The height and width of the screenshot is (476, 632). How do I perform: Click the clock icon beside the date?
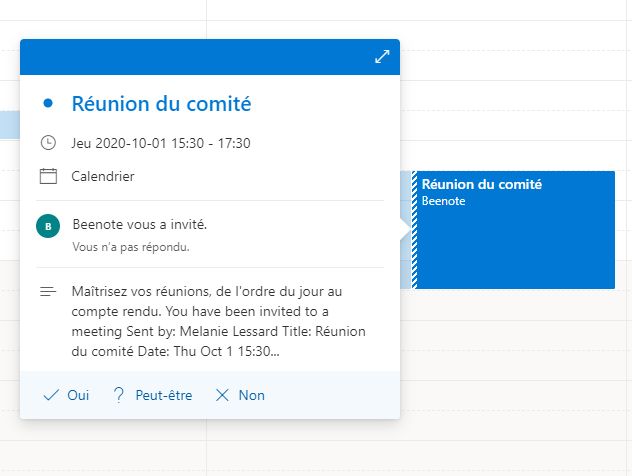pos(48,143)
